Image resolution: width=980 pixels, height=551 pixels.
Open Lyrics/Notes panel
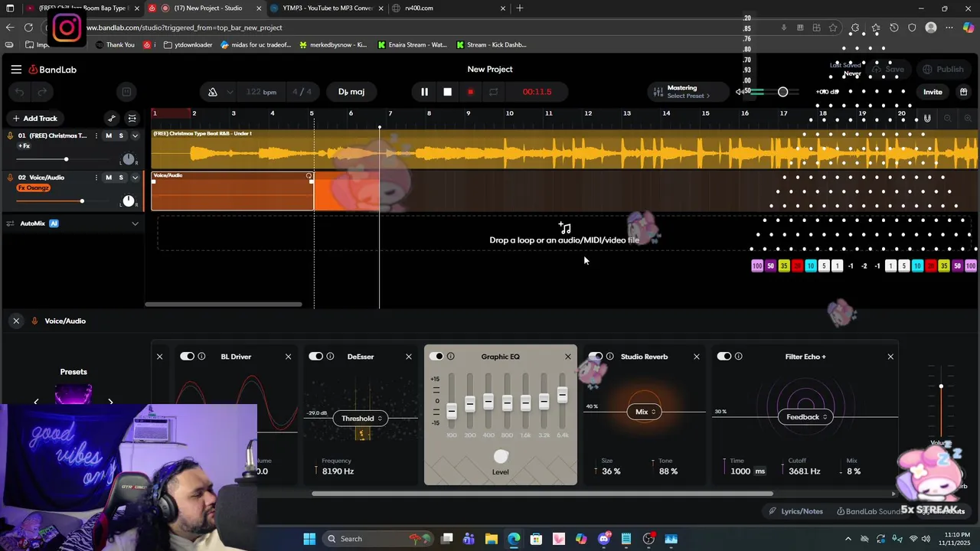[x=796, y=511]
